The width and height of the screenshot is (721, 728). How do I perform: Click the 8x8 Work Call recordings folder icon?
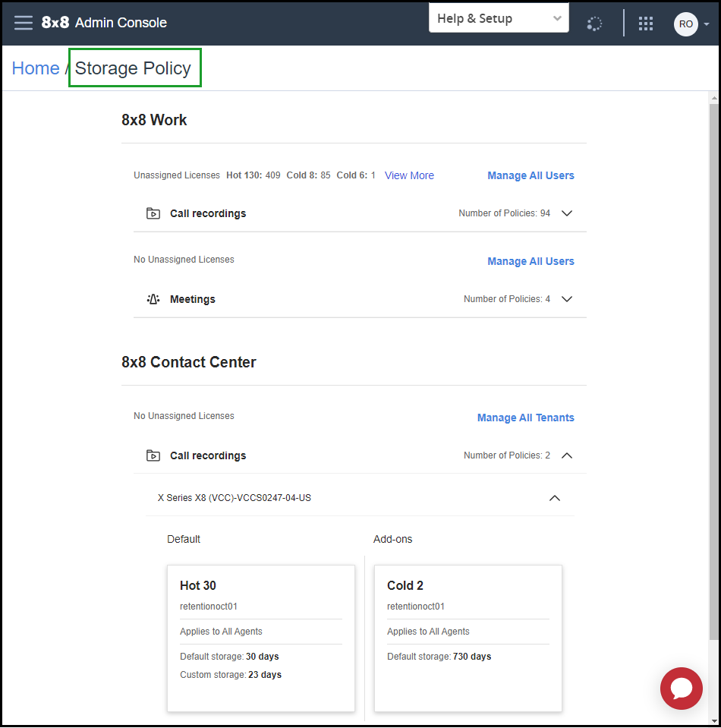pos(153,213)
